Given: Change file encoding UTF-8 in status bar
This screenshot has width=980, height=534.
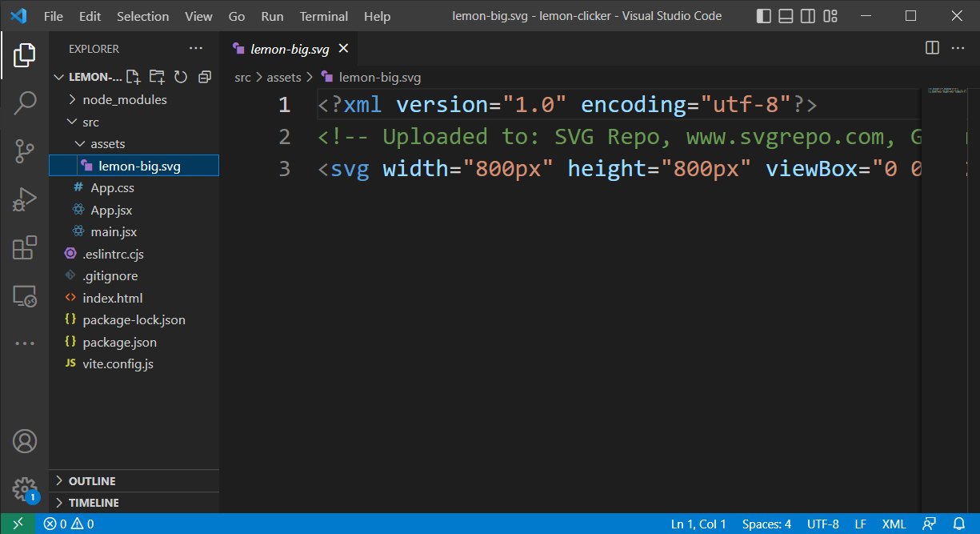Looking at the screenshot, I should click(x=823, y=524).
